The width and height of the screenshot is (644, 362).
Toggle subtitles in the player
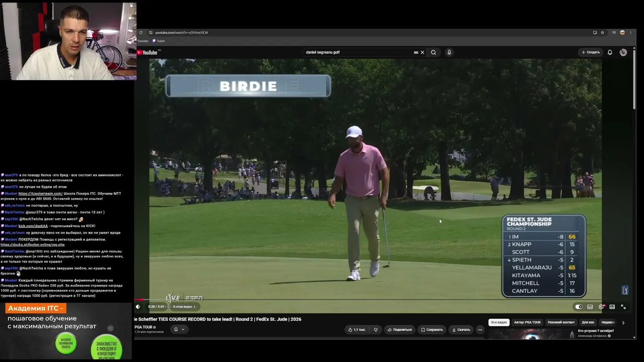pos(590,307)
